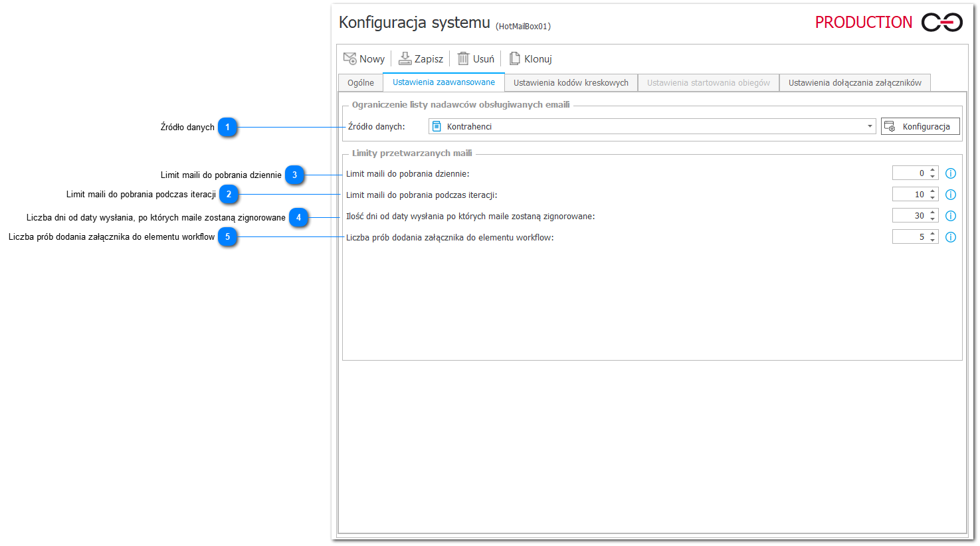Screen dimensions: 980x546
Task: Click the Konfiguracja systemu title
Action: click(x=415, y=23)
